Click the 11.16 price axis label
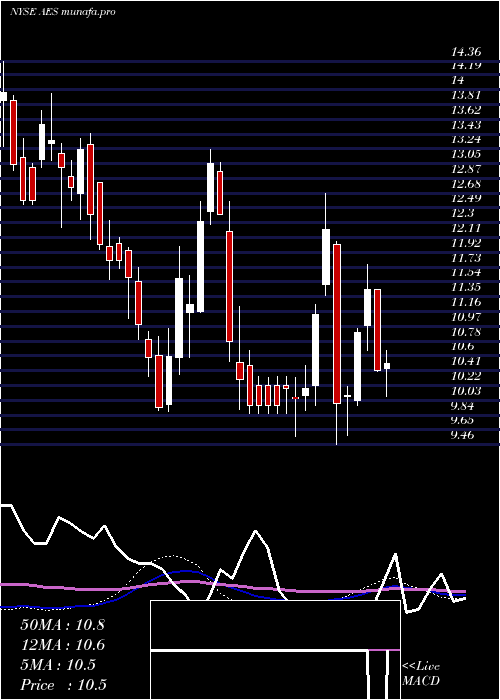The width and height of the screenshot is (500, 700). (466, 302)
